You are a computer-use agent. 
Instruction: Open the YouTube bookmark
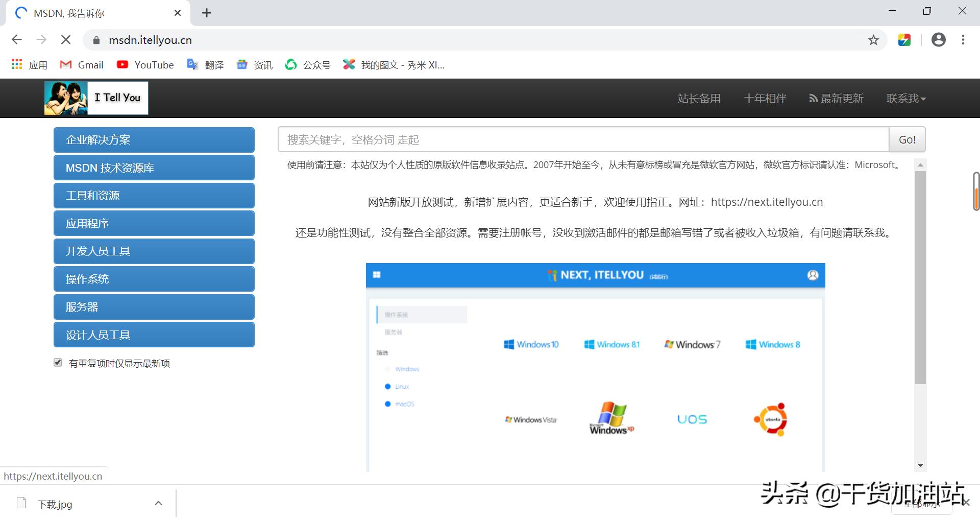[144, 65]
